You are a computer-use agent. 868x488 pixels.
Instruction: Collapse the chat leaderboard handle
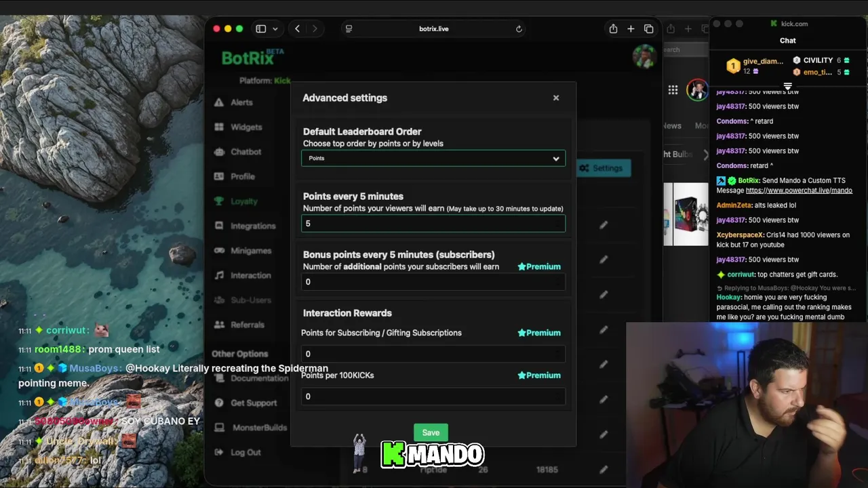(x=788, y=86)
